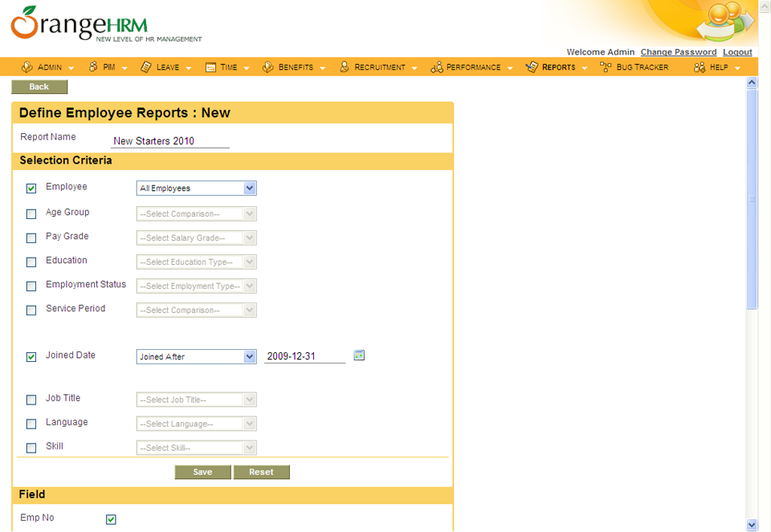Open the Leave menu
This screenshot has width=771, height=532.
[168, 67]
